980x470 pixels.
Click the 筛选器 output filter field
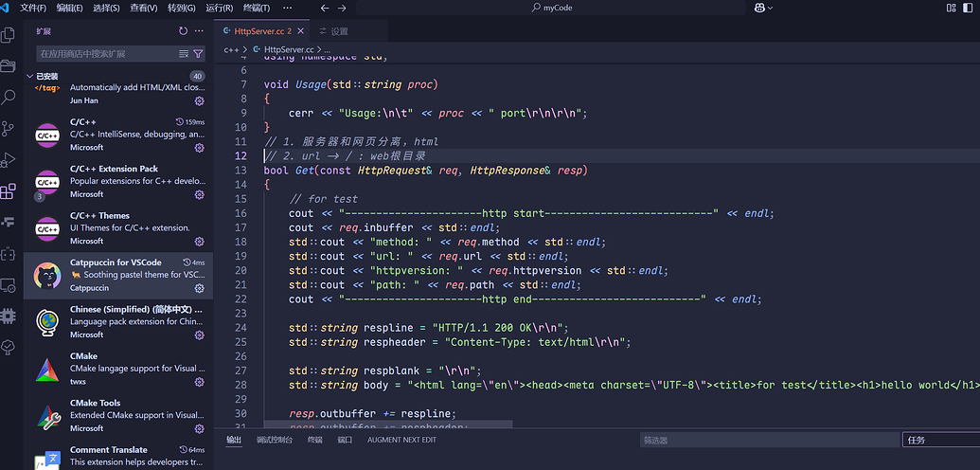coord(770,440)
